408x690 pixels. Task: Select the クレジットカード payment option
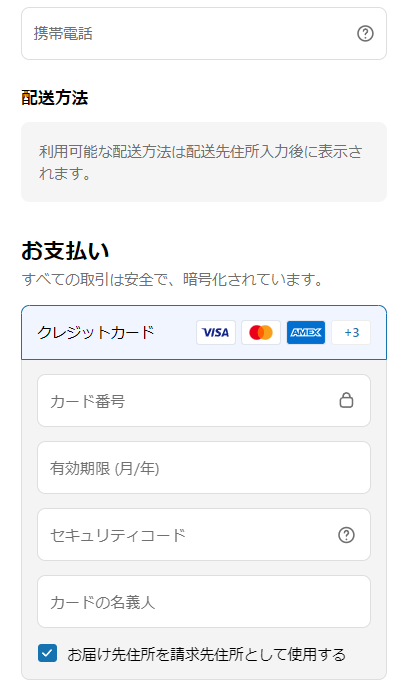[x=204, y=332]
